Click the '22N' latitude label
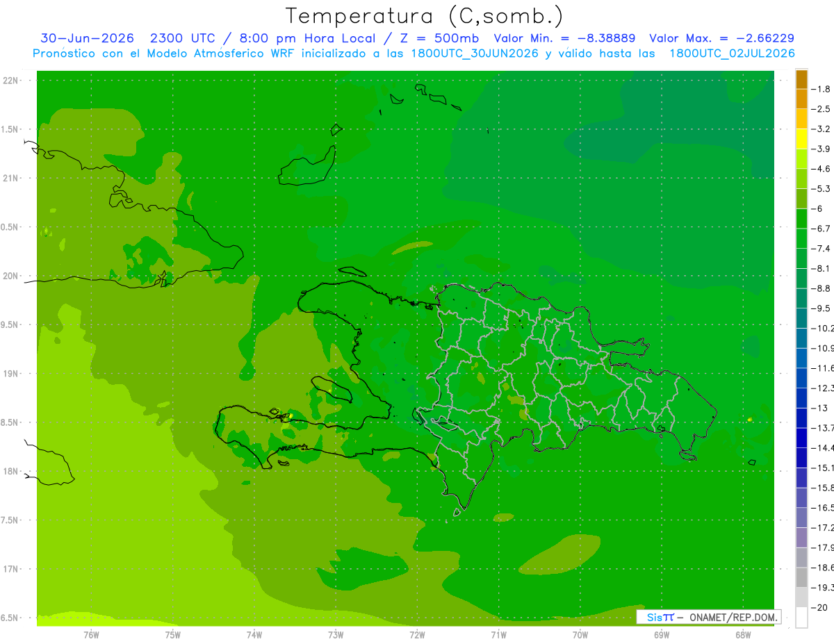The height and width of the screenshot is (644, 834). click(11, 81)
